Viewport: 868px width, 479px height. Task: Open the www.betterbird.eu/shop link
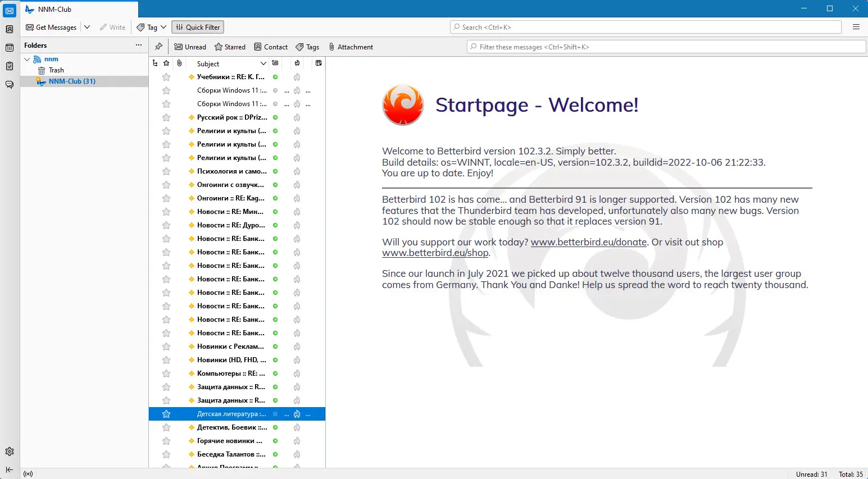coord(435,253)
